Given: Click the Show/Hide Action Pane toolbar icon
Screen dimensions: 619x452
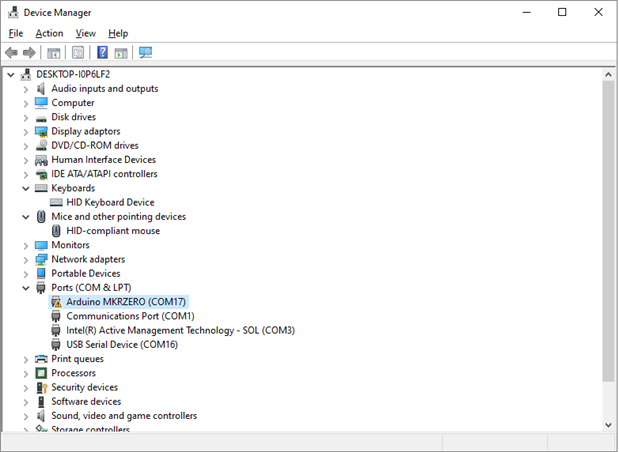Looking at the screenshot, I should [121, 53].
